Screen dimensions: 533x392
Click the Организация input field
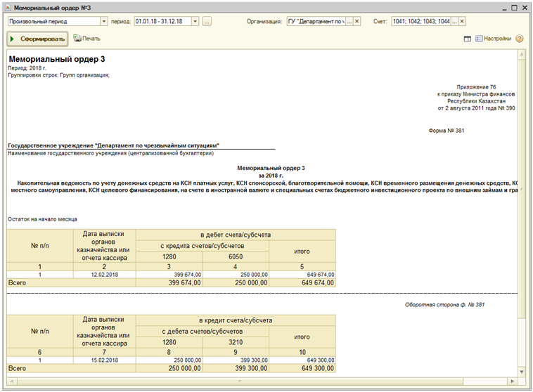click(x=316, y=22)
